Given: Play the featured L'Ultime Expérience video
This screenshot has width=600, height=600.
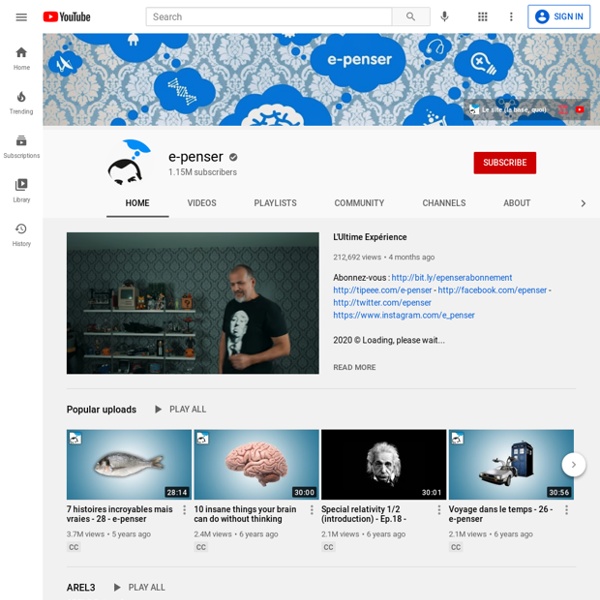Looking at the screenshot, I should (193, 303).
